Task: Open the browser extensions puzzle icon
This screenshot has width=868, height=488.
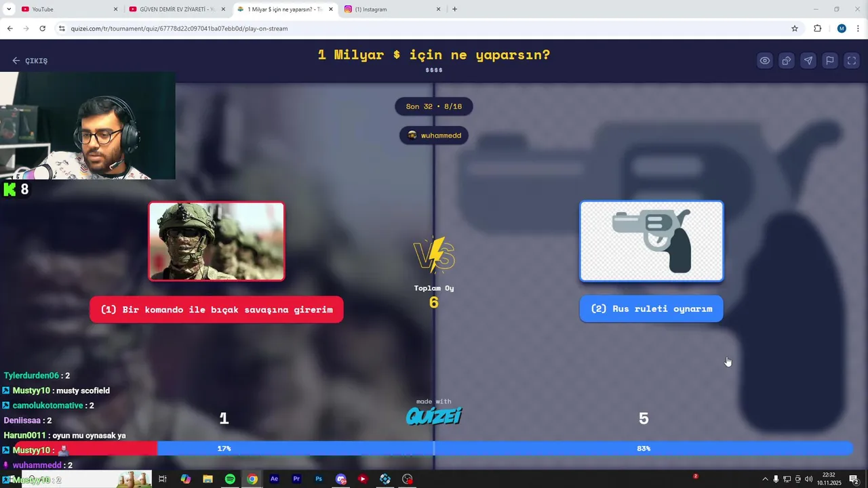Action: [817, 28]
